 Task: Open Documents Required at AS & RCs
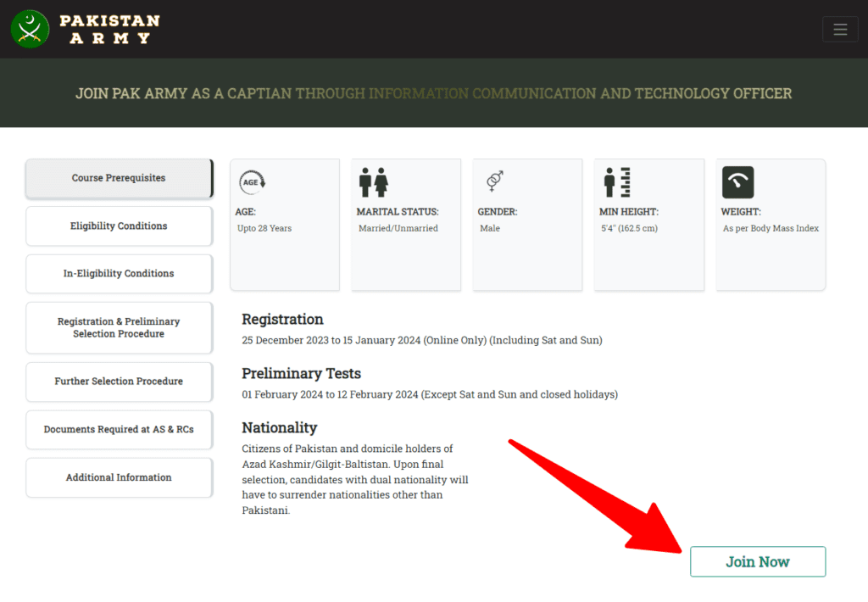point(119,429)
